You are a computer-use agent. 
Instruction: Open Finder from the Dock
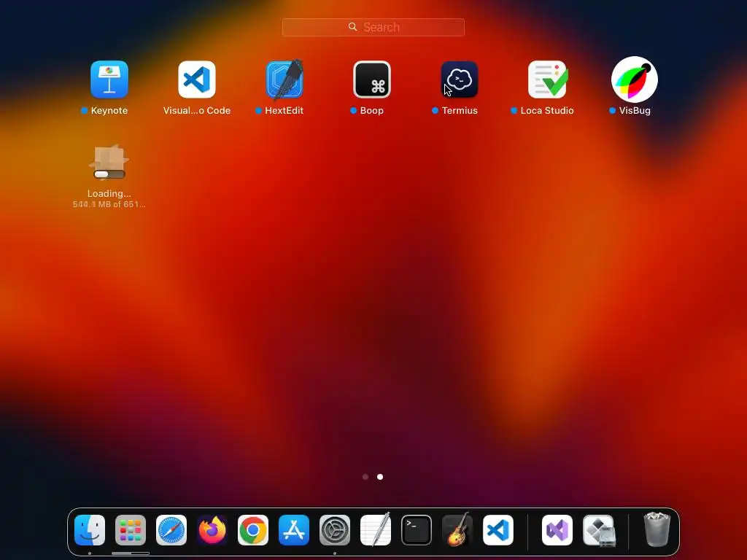pos(90,530)
